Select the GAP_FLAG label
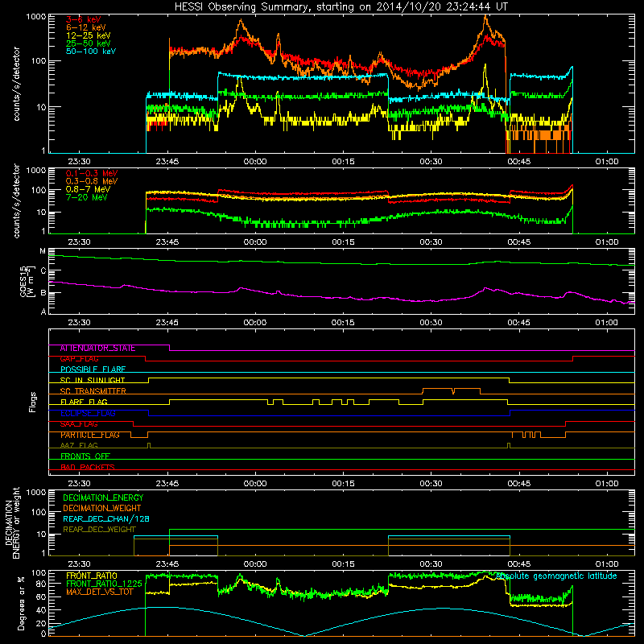This screenshot has width=644, height=644. [x=79, y=359]
